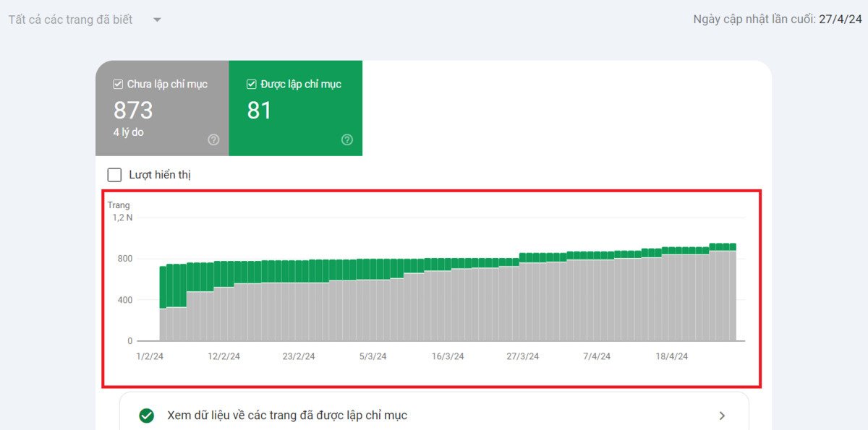Screen dimensions: 868x430
Task: Click the green check icon beside indexed pages data
Action: click(148, 415)
